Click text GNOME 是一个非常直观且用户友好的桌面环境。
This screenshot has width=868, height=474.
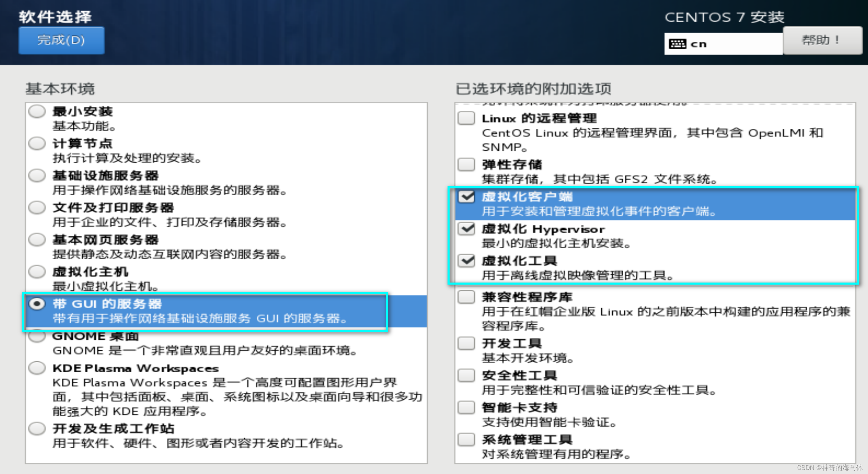click(x=206, y=350)
